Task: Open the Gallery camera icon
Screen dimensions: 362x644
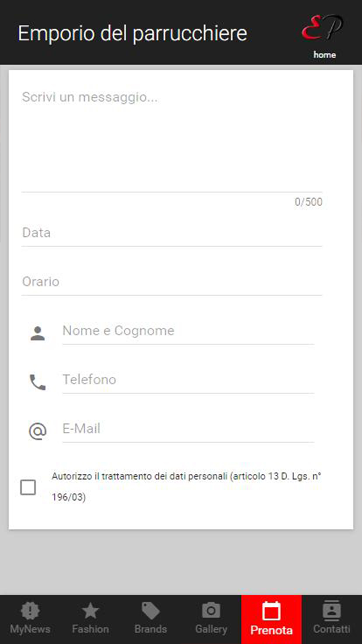Action: pos(211,611)
